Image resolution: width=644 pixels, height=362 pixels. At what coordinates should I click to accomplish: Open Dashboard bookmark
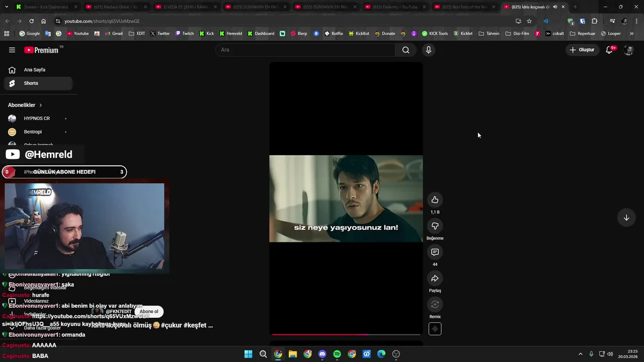click(261, 34)
